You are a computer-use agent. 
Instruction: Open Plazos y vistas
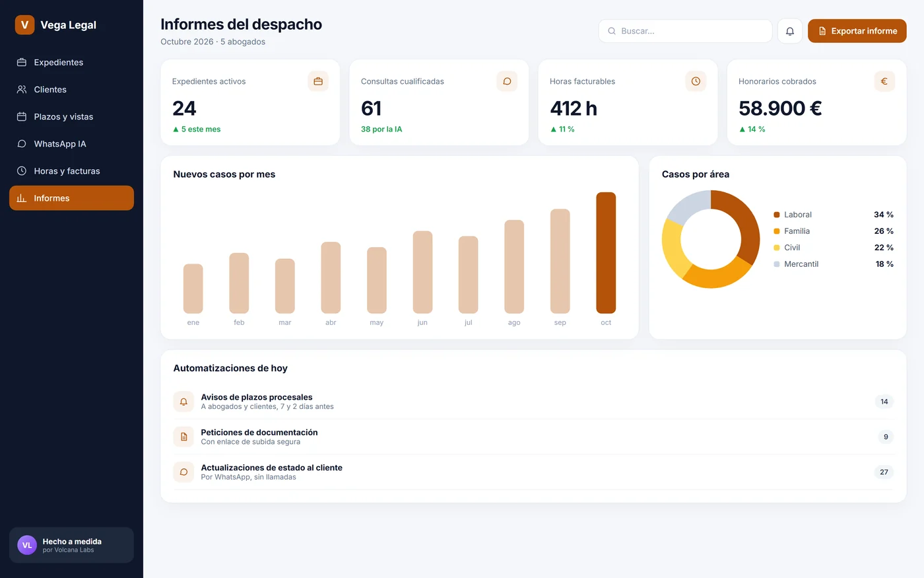coord(71,116)
